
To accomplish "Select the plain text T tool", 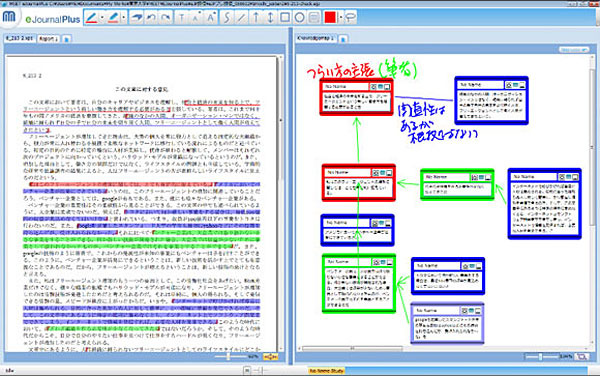I will [x=182, y=18].
